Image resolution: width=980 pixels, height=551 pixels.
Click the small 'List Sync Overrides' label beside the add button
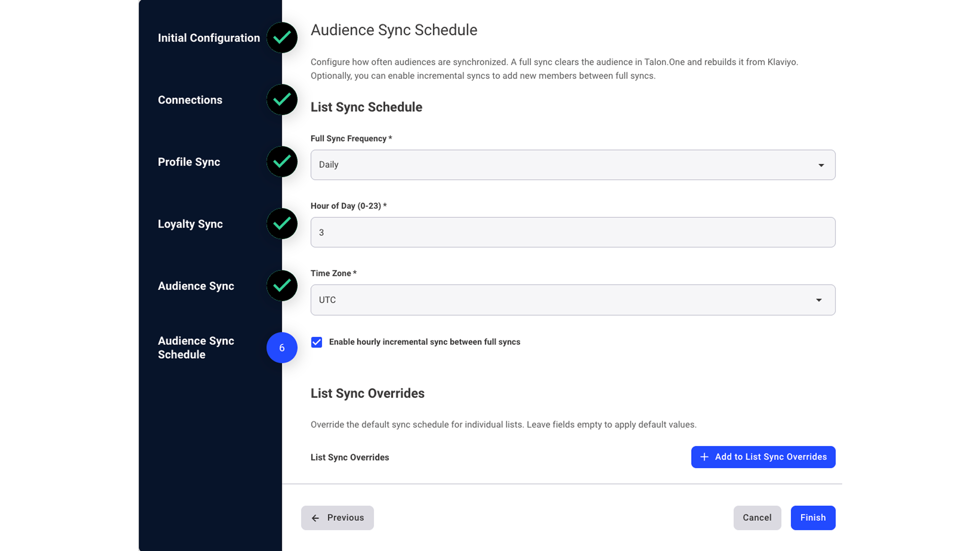(350, 458)
